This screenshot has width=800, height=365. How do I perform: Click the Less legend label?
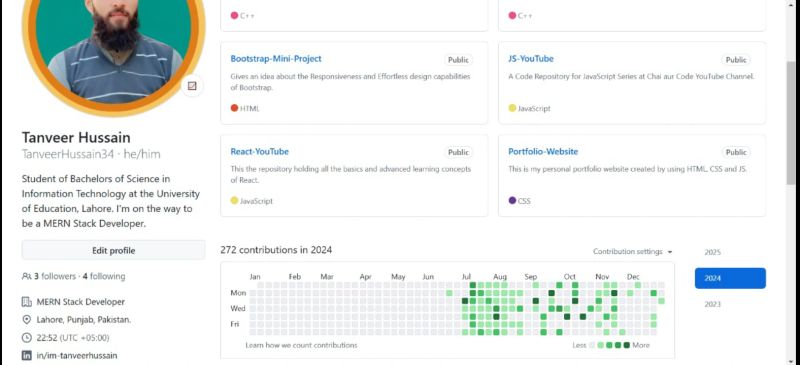pos(579,345)
